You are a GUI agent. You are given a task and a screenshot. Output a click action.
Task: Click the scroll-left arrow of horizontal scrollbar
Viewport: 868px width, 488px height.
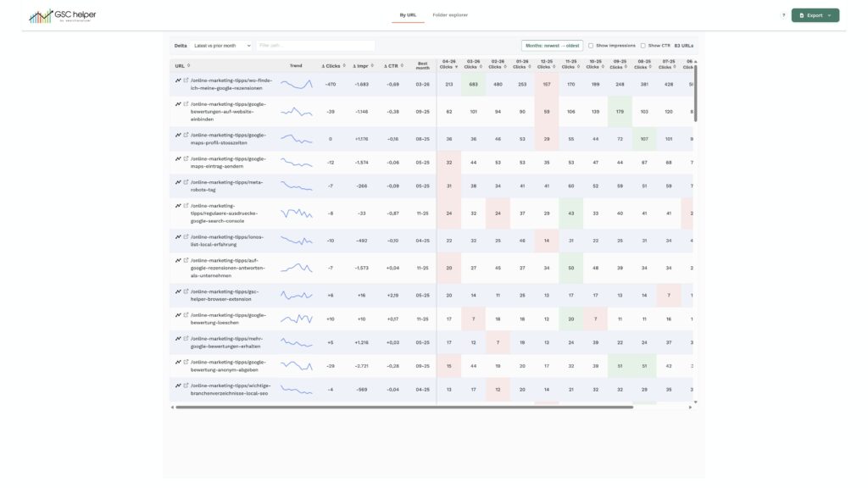coord(172,408)
